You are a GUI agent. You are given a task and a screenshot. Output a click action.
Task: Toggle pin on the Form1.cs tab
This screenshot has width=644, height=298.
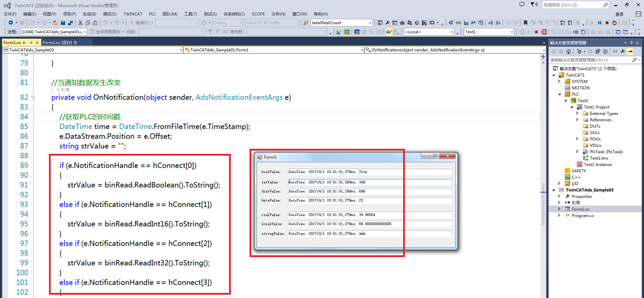[x=31, y=43]
